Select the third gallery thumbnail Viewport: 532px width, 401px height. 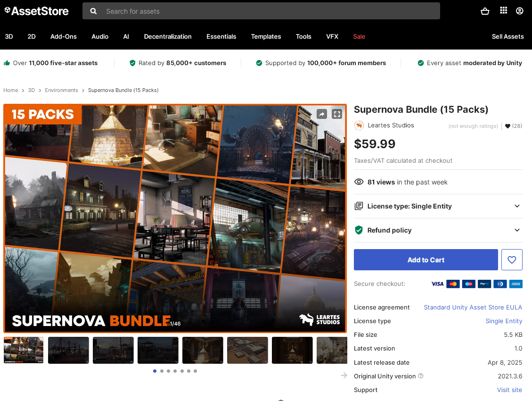tap(113, 350)
